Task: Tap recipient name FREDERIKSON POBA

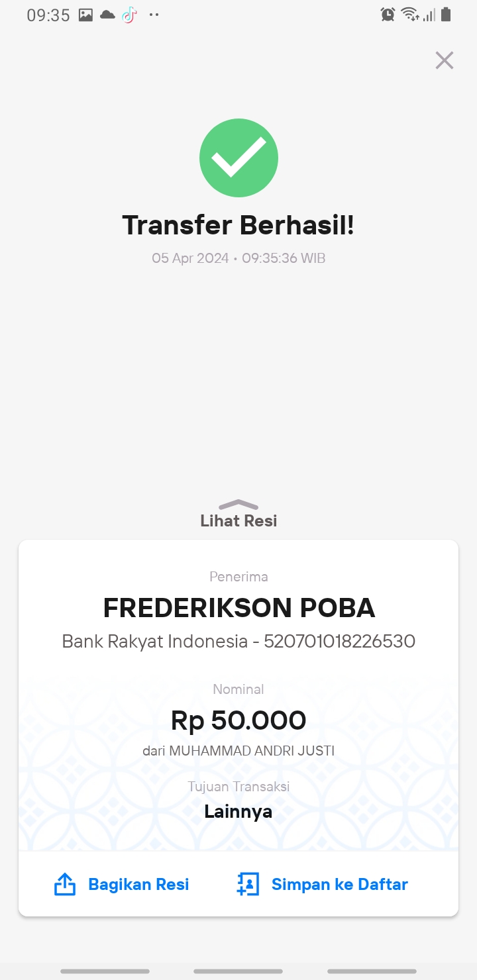Action: (x=239, y=607)
